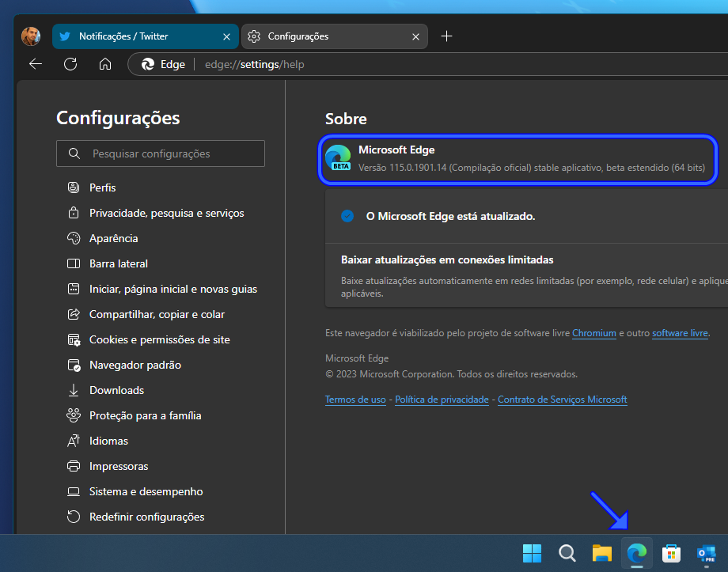
Task: Click the window icon beside Iniciar, página inicial
Action: 74,289
